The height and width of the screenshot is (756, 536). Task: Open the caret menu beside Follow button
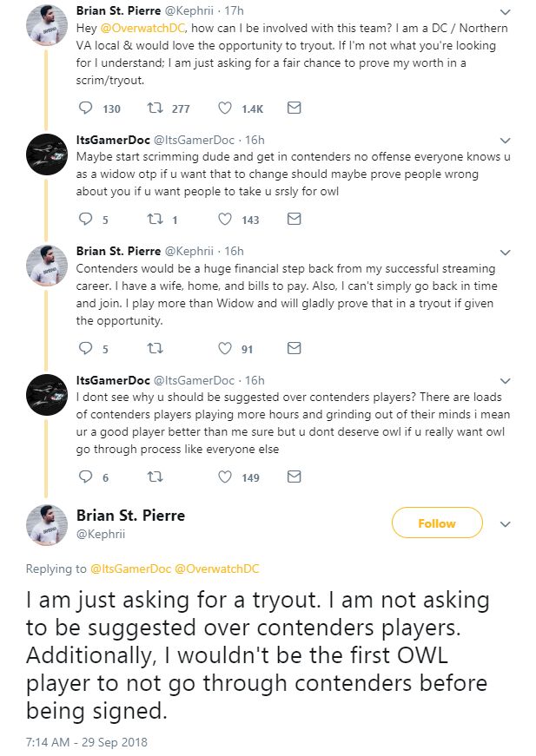click(506, 524)
